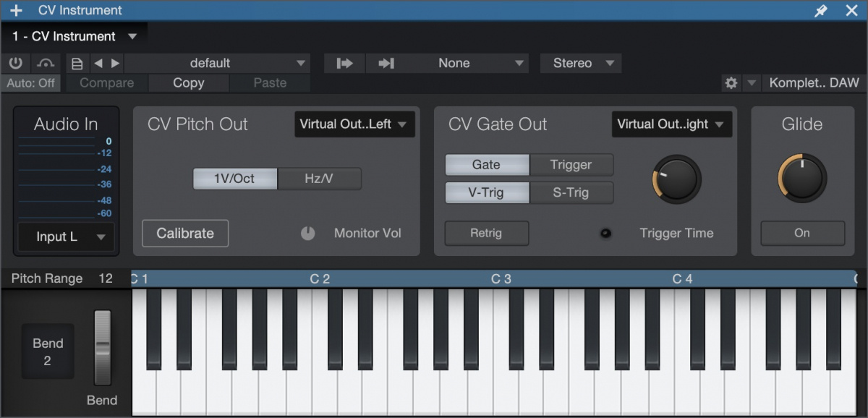Switch gate mode to S-Trig

point(571,192)
